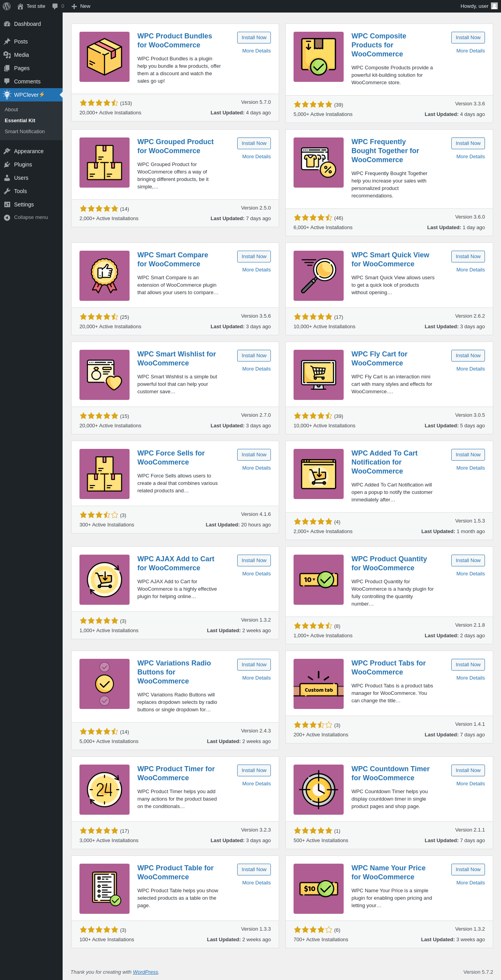The image size is (501, 980).
Task: Click the user avatar next to Howdy, user
Action: coord(494,6)
